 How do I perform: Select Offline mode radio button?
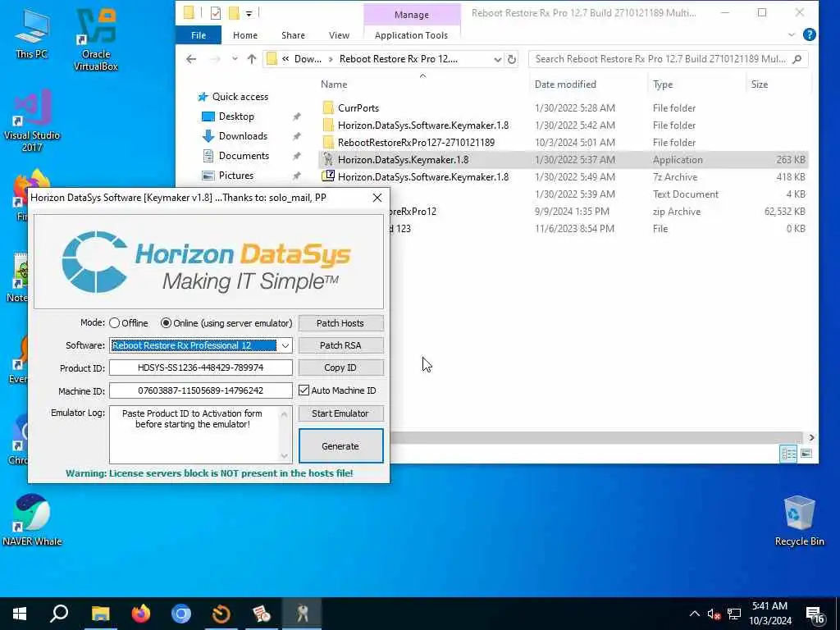tap(115, 323)
